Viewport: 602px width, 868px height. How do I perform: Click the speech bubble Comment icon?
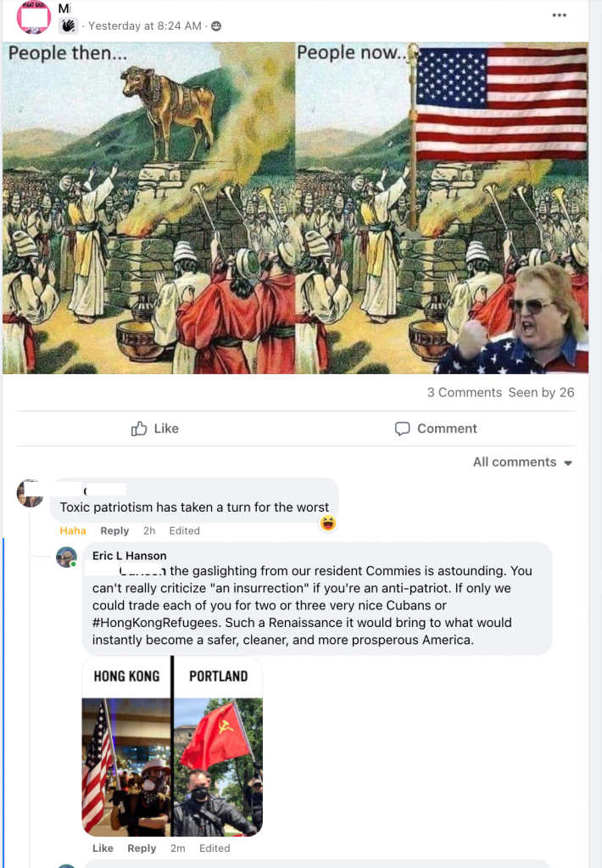coord(402,428)
